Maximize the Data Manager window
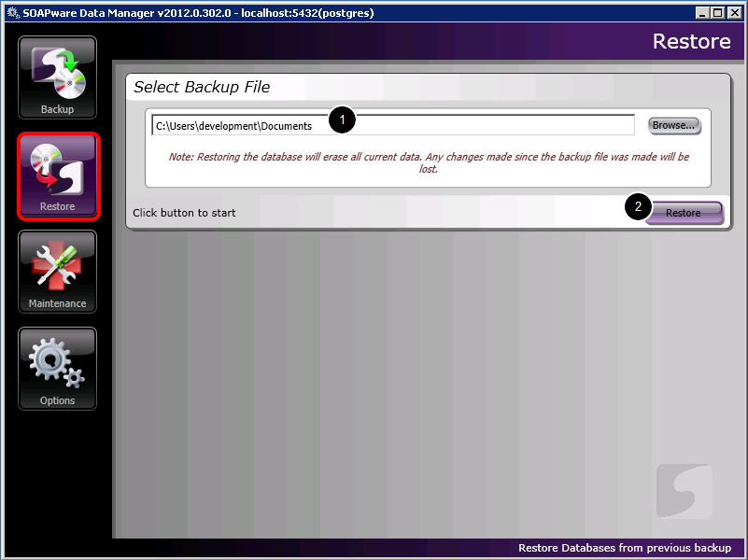Image resolution: width=748 pixels, height=560 pixels. (717, 13)
